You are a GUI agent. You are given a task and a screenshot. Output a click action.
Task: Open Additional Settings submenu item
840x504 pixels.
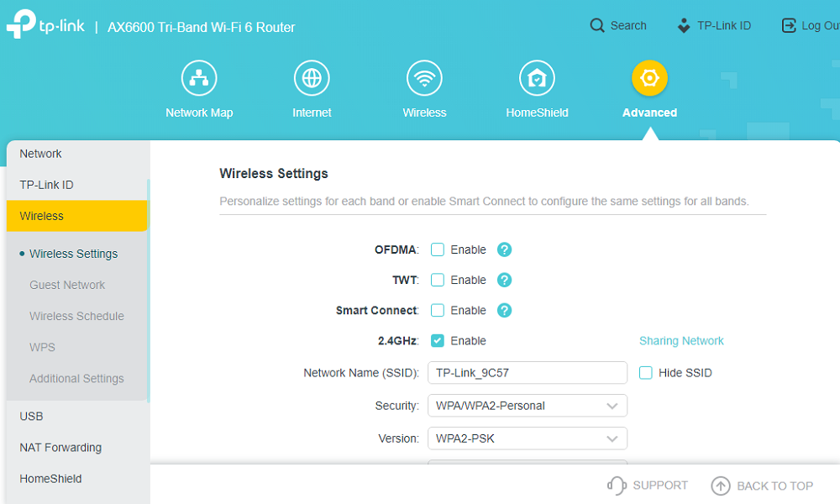point(76,379)
